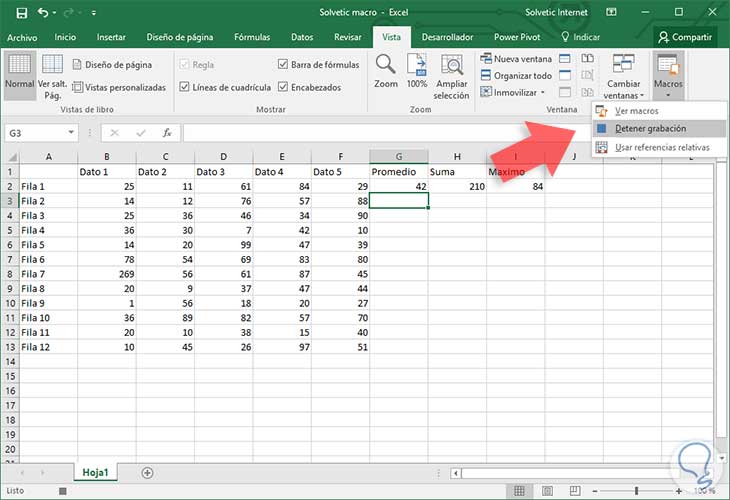
Task: Click the Insert Function fx icon
Action: pyautogui.click(x=167, y=133)
